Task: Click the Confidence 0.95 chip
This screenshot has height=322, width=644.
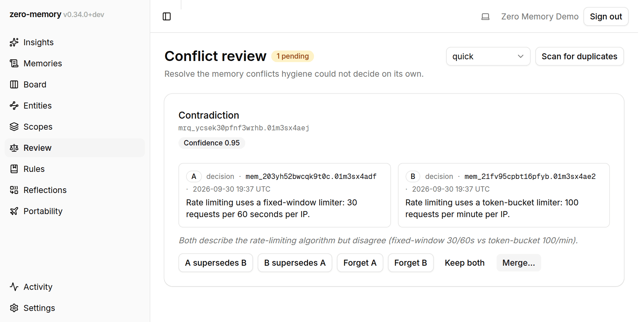Action: 212,143
